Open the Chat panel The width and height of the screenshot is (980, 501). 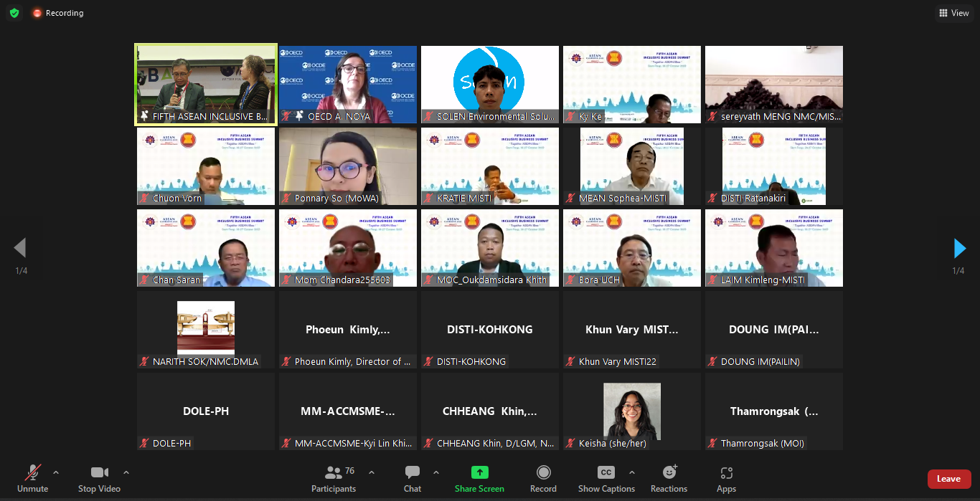tap(413, 479)
